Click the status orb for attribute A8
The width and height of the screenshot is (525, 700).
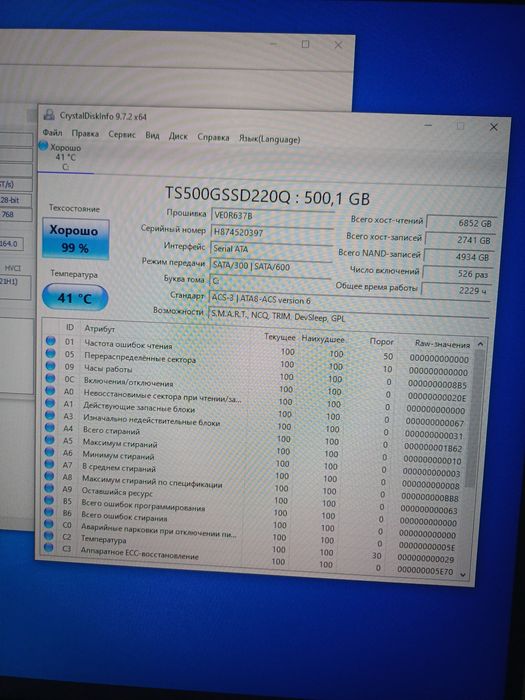[x=50, y=478]
